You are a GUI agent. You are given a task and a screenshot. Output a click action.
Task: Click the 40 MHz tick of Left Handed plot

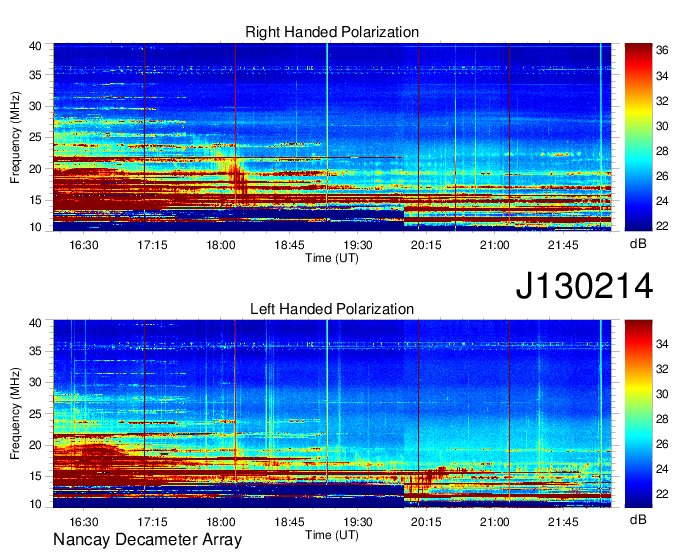click(x=35, y=323)
